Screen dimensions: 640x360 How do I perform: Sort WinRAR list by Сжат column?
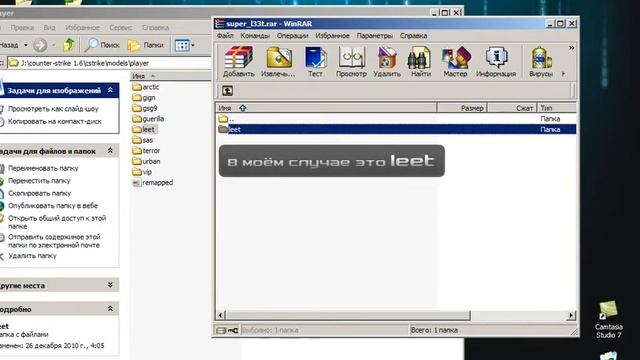click(x=512, y=108)
